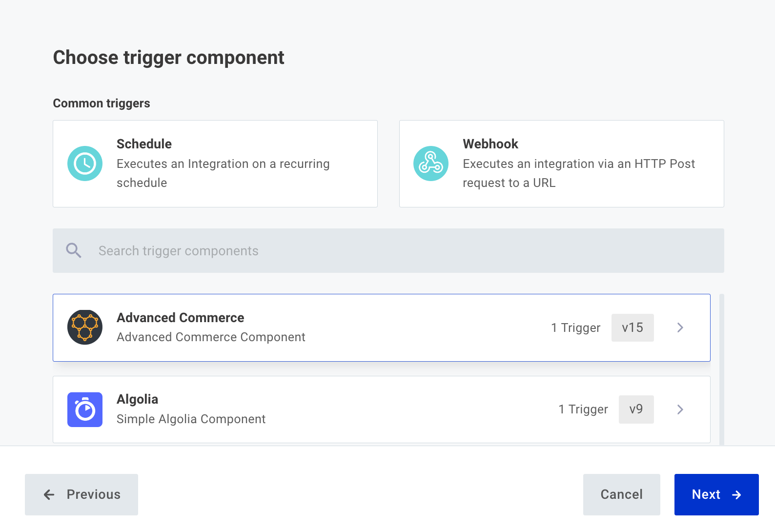Select the Algolia component row

[x=342, y=409]
